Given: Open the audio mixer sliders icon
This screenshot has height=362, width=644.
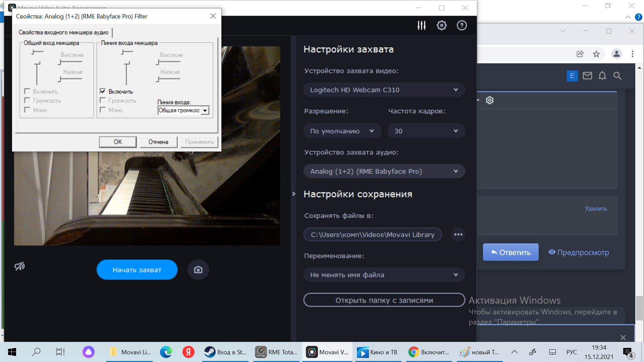Looking at the screenshot, I should pyautogui.click(x=421, y=25).
